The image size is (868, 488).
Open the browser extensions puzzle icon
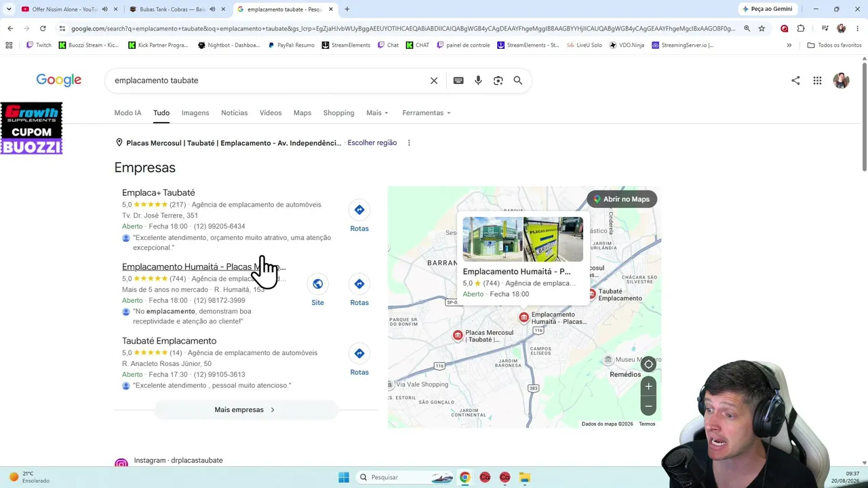click(801, 28)
